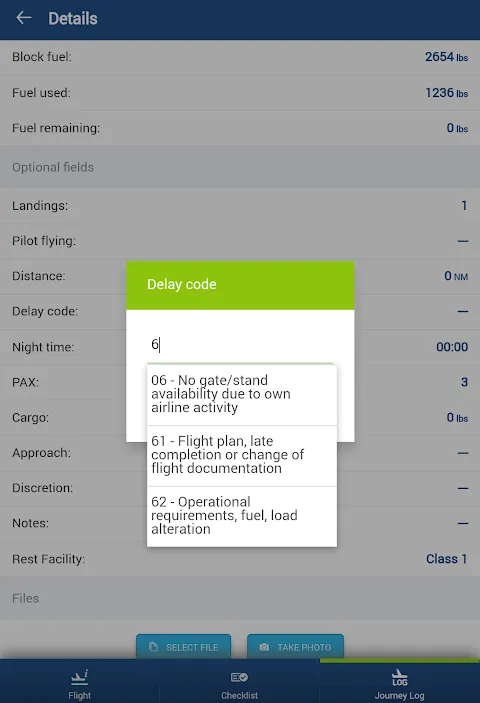The height and width of the screenshot is (703, 480).
Task: Pick 62 Operational requirements suggestion
Action: click(x=242, y=516)
